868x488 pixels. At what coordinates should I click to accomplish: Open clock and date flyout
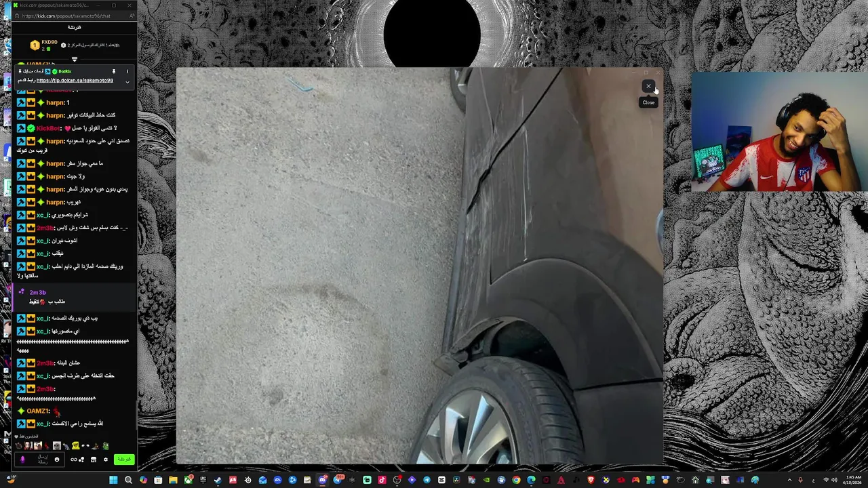853,480
